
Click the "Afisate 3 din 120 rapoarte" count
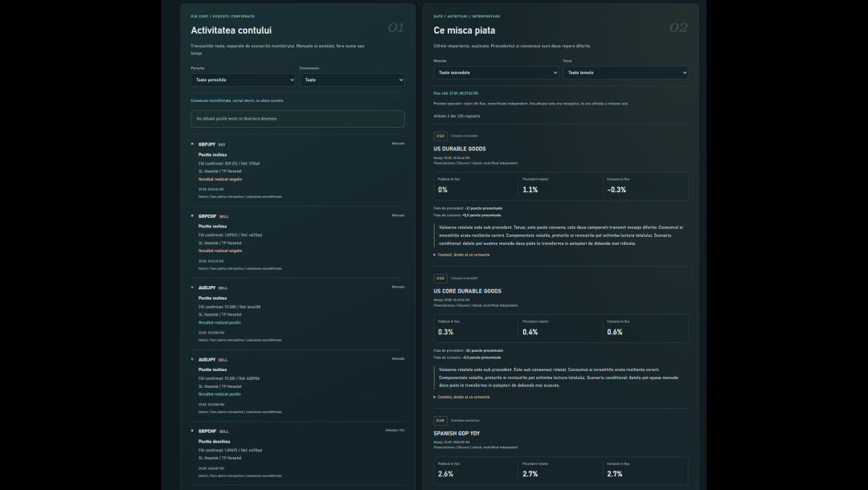pos(457,116)
